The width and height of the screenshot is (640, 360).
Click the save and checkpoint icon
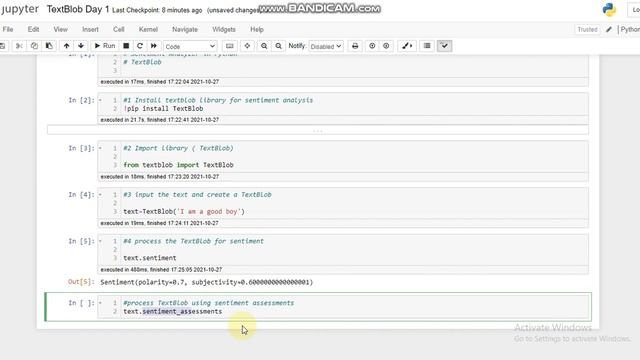[x=2, y=46]
